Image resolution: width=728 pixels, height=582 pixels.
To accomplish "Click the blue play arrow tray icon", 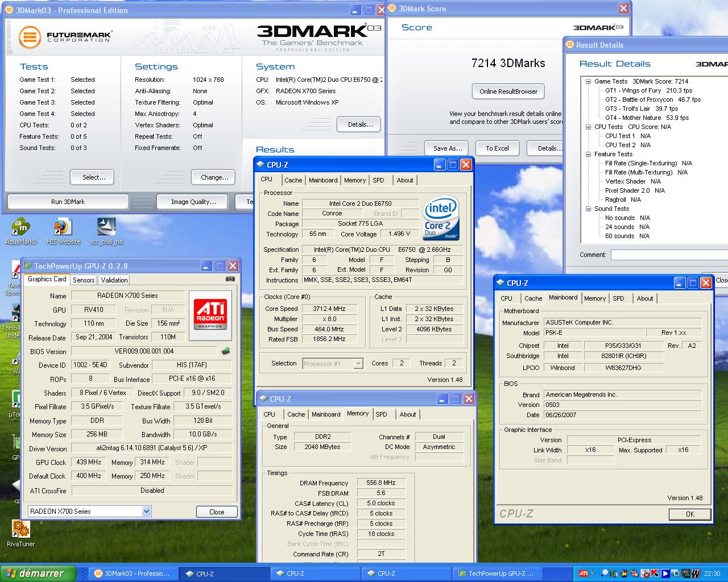I will pyautogui.click(x=665, y=573).
